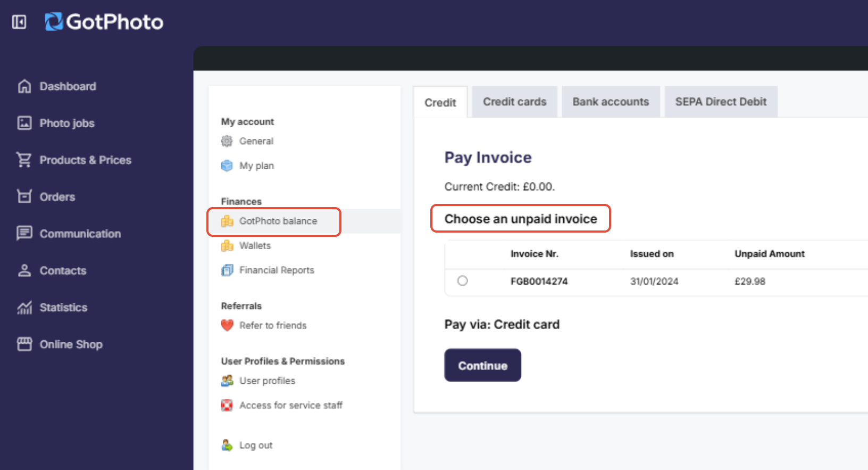Viewport: 868px width, 470px height.
Task: Click the Invoice Nr. column header
Action: tap(535, 254)
